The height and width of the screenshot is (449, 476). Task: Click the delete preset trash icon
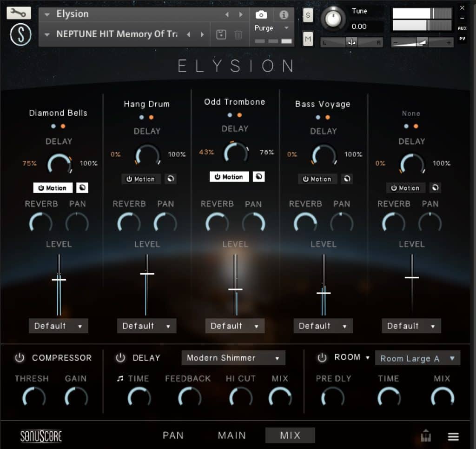(238, 34)
